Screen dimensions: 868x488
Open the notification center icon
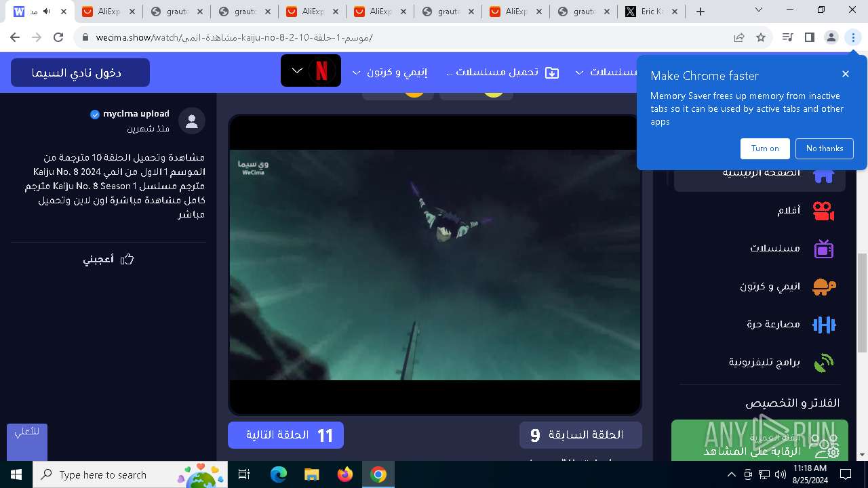point(846,474)
